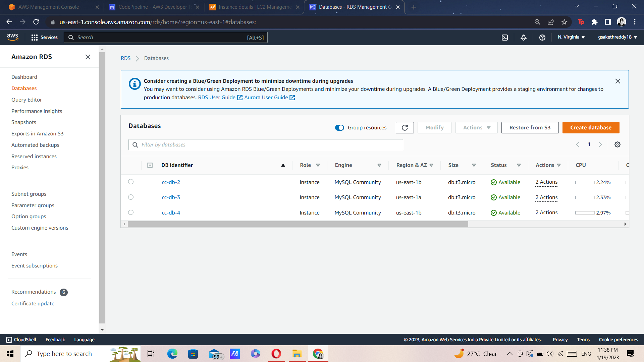Open the N. Virginia region dropdown

click(571, 37)
